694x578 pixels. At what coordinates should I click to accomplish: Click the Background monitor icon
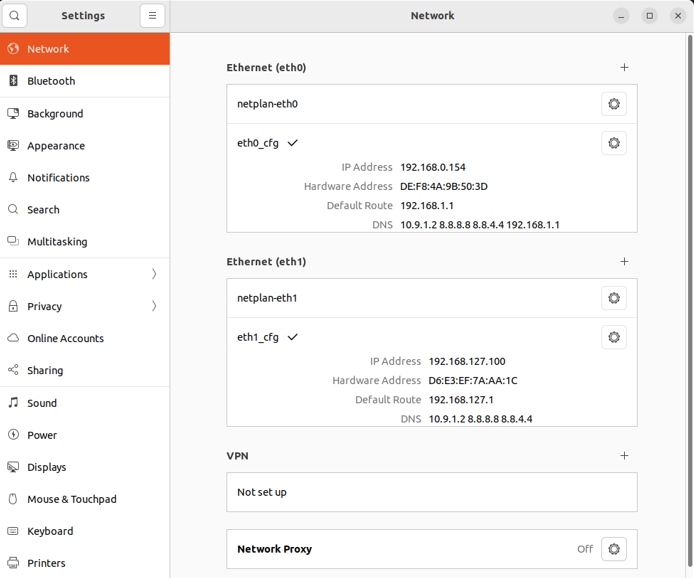click(x=13, y=113)
